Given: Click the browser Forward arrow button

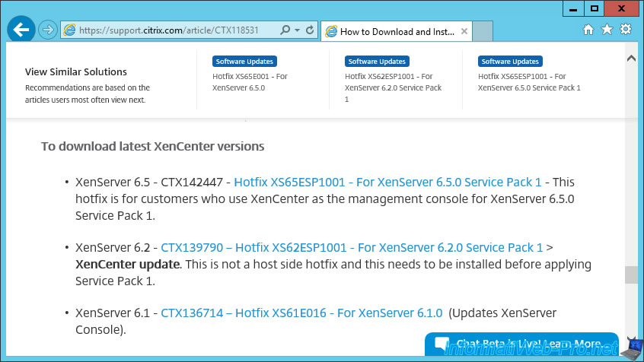Looking at the screenshot, I should pos(48,30).
